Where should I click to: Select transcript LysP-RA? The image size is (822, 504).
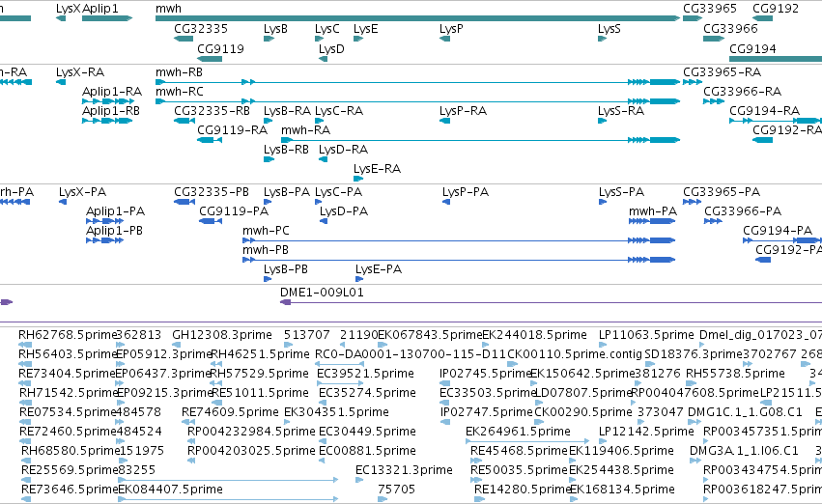click(444, 121)
